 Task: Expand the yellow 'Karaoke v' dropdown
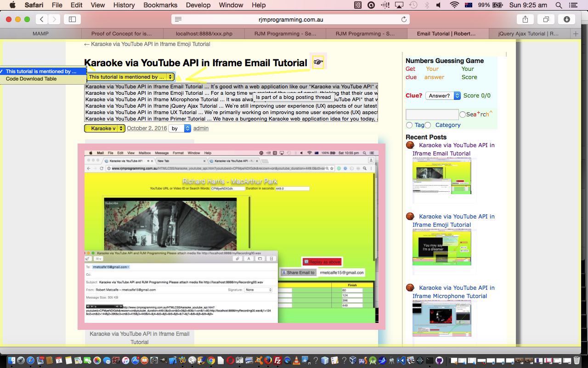coord(104,128)
